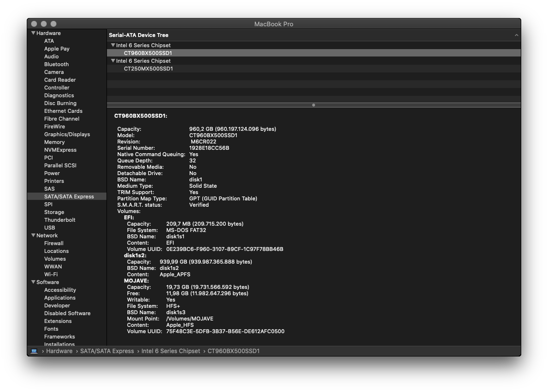Show Camera information
The height and width of the screenshot is (392, 548).
[54, 72]
